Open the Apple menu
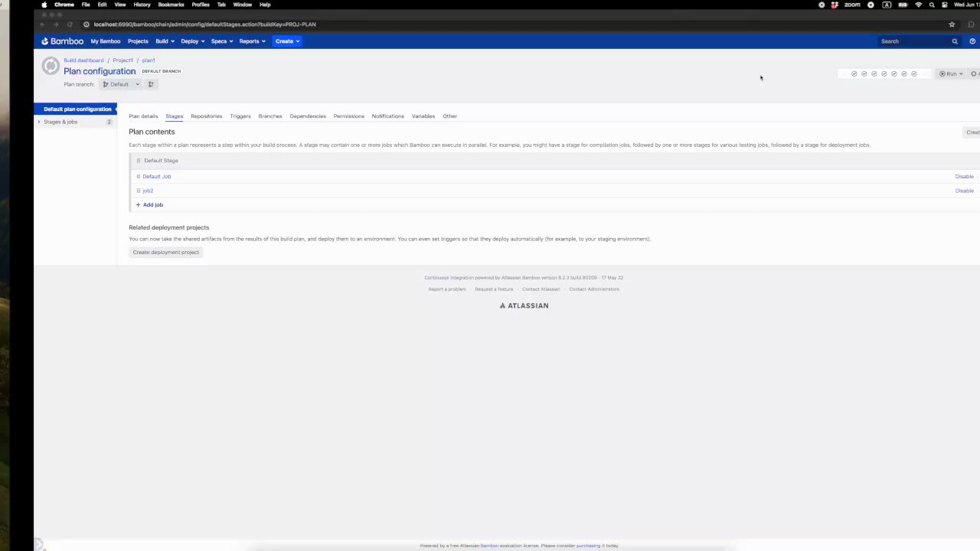The height and width of the screenshot is (551, 980). [44, 5]
